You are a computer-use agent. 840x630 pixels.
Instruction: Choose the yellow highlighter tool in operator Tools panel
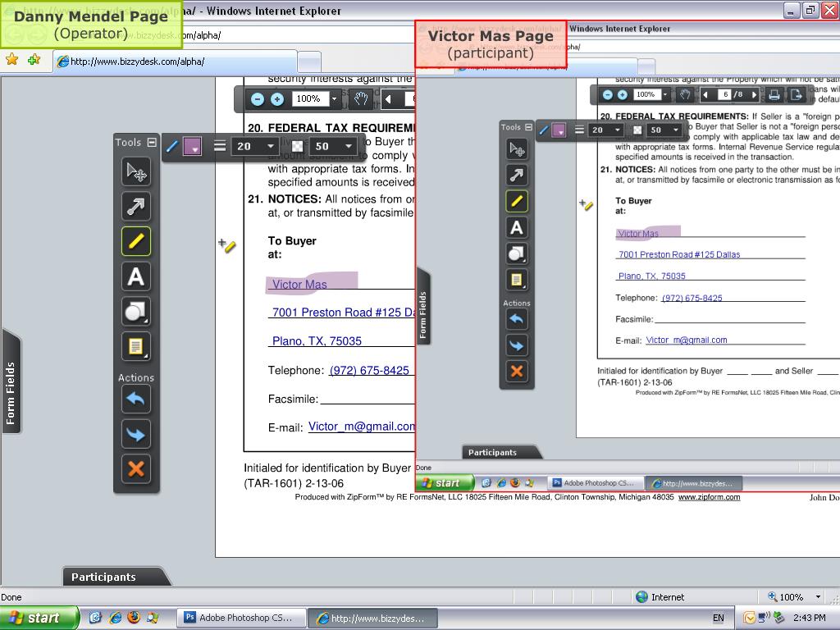click(136, 241)
